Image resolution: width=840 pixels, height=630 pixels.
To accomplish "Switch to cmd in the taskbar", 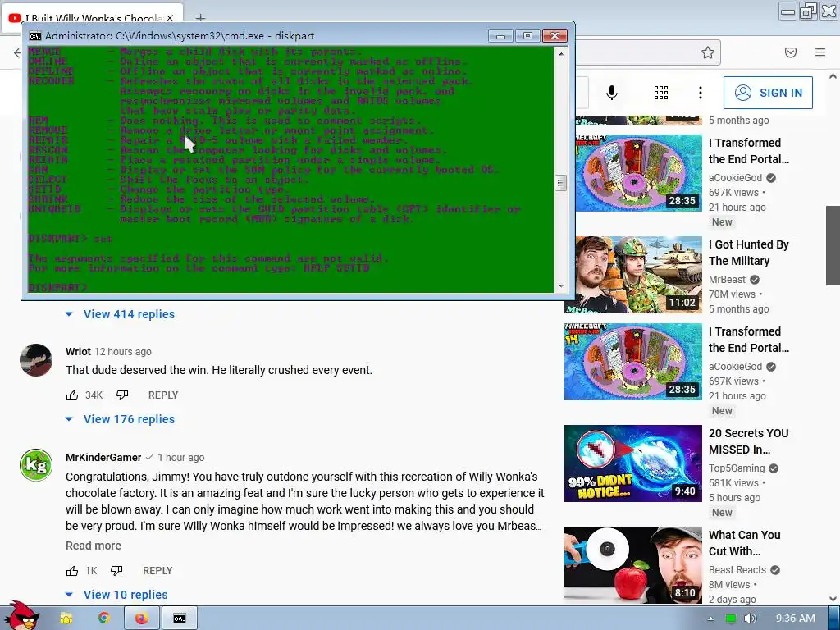I will [180, 619].
